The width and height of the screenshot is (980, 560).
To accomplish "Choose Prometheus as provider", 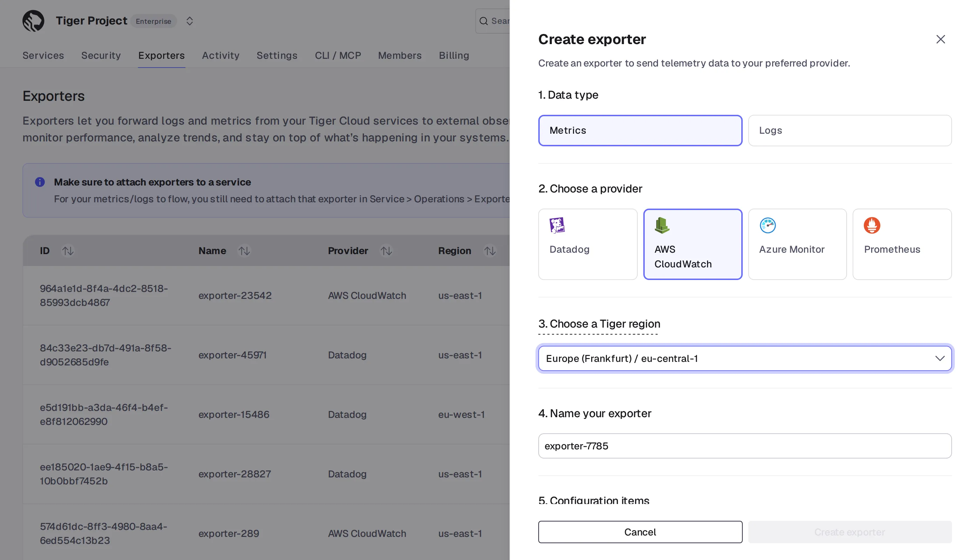I will click(902, 244).
